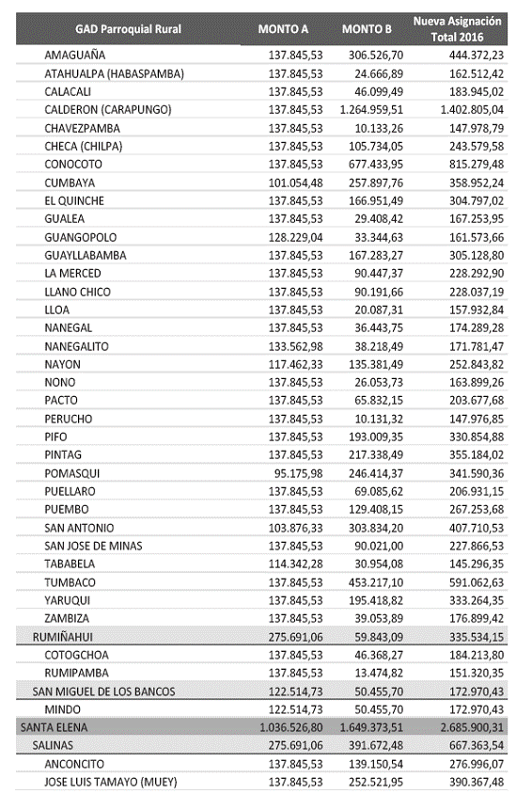This screenshot has width=532, height=794.
Task: Click the Nueva Asignación Total 2016 header
Action: click(x=457, y=29)
